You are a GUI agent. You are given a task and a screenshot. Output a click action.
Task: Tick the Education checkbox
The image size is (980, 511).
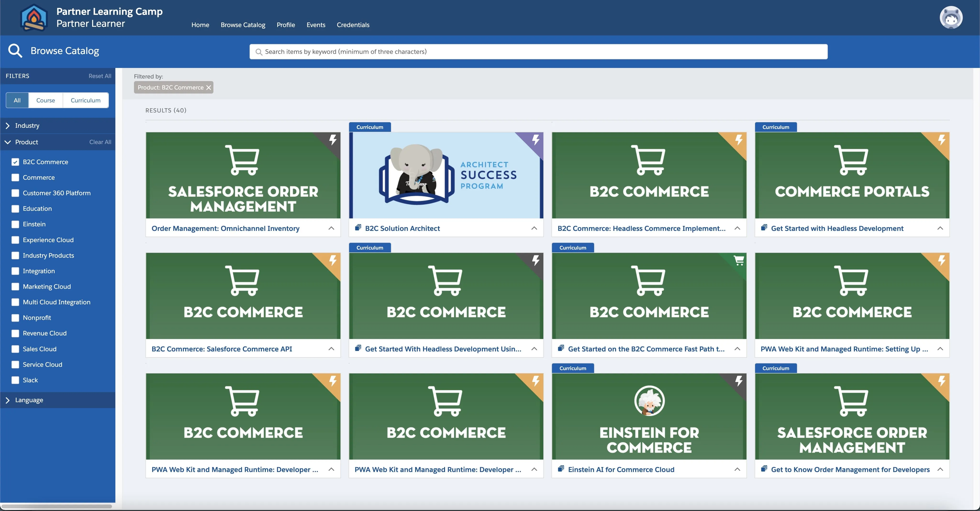[15, 209]
